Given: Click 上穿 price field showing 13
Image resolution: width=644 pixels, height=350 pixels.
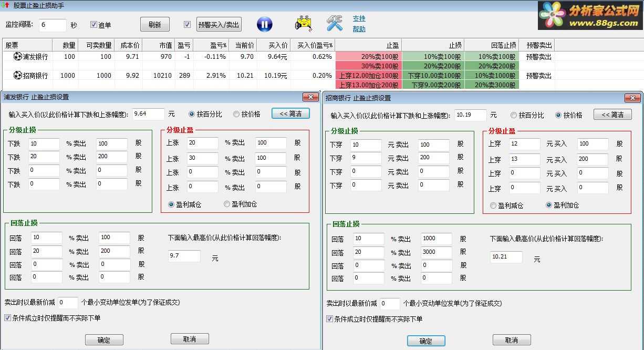Looking at the screenshot, I should pos(525,159).
